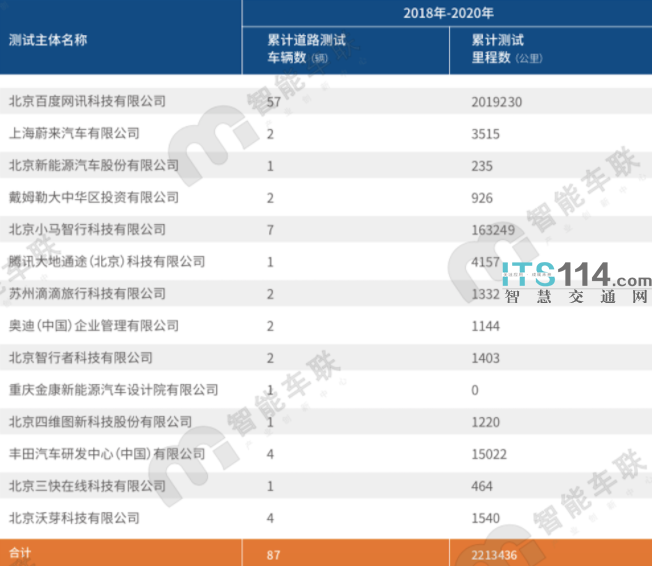Click mileage value 1144

[485, 326]
